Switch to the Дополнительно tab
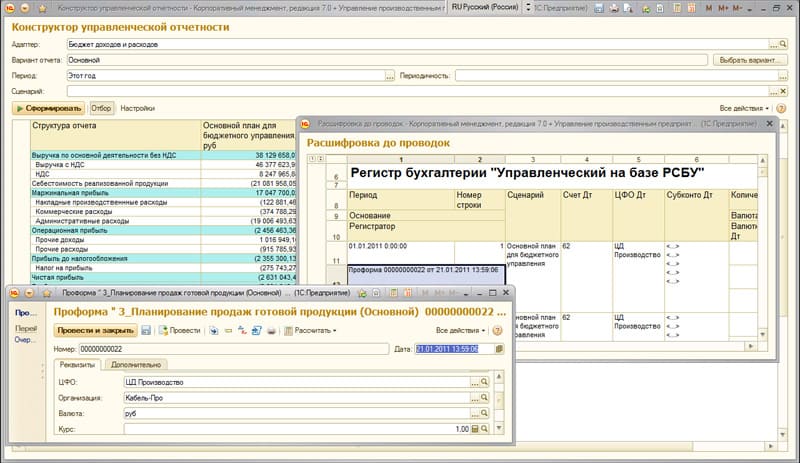This screenshot has width=800, height=463. (x=136, y=364)
